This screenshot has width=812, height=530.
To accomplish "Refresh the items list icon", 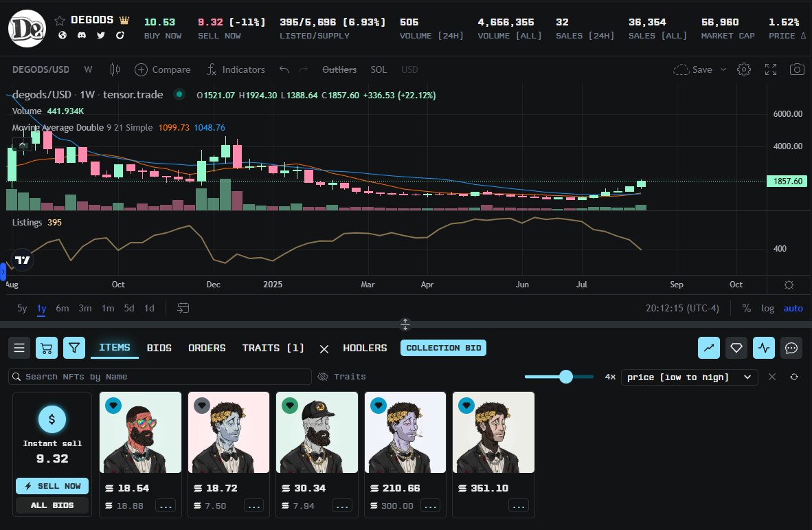I will coord(794,377).
